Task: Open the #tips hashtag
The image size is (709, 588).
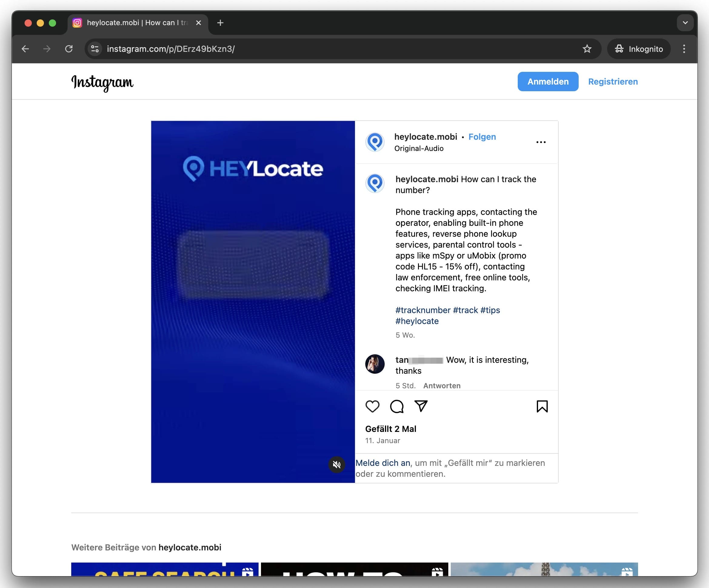Action: coord(490,310)
